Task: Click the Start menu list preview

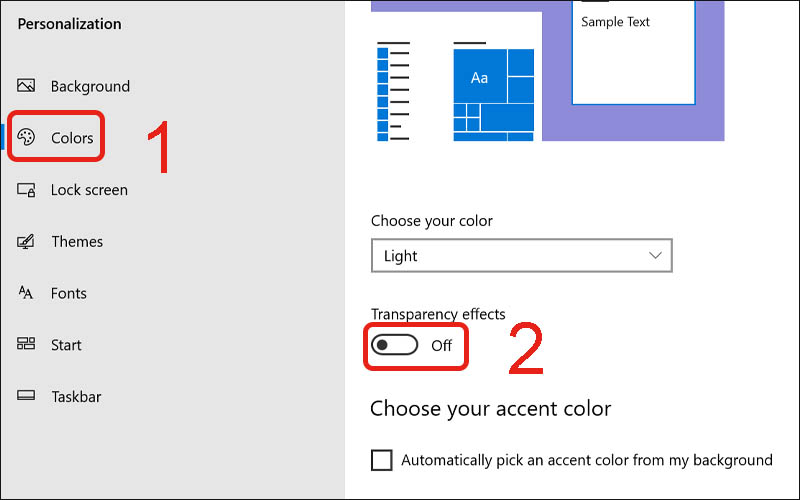Action: (x=393, y=90)
